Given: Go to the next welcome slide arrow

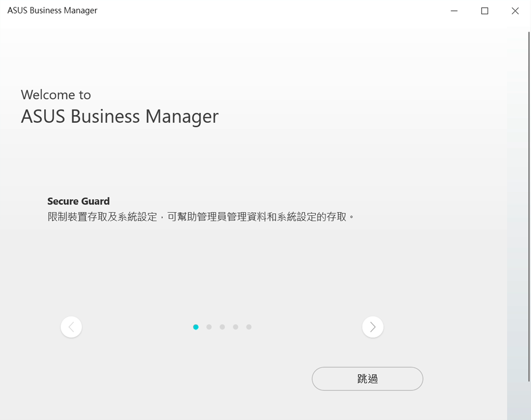Looking at the screenshot, I should coord(372,327).
